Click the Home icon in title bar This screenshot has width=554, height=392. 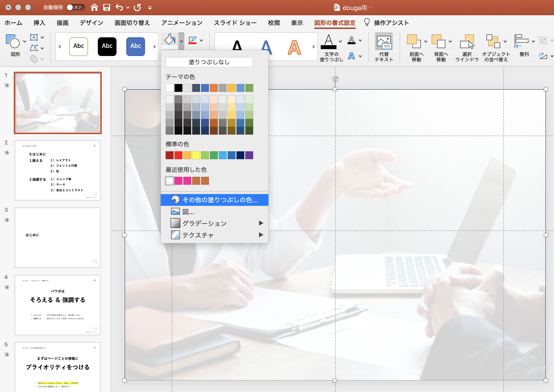(x=94, y=8)
